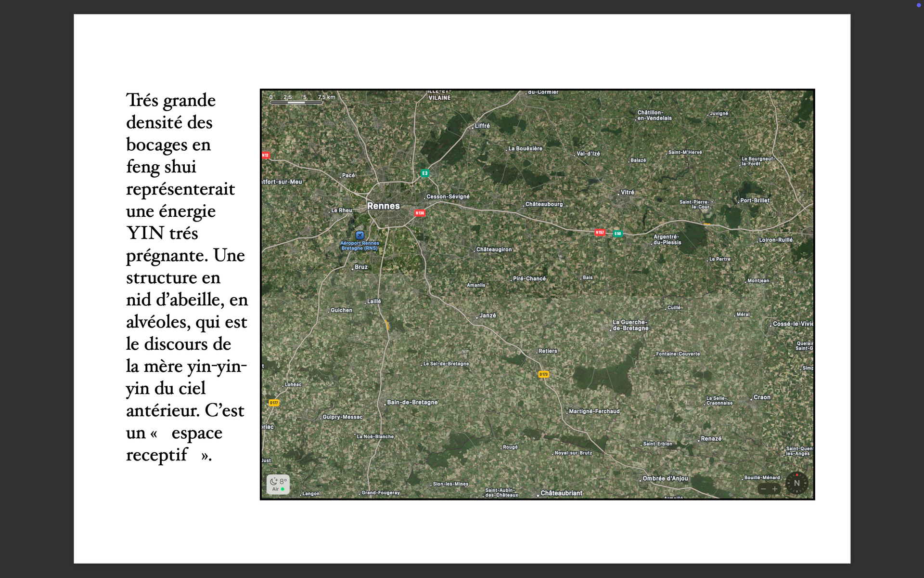Click the red N136 road badge
The height and width of the screenshot is (578, 924).
point(420,213)
